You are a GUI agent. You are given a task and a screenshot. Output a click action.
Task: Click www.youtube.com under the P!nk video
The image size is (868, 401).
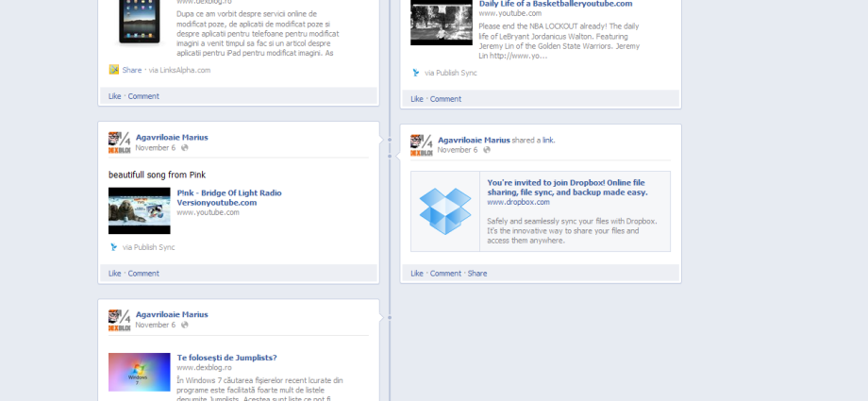209,212
